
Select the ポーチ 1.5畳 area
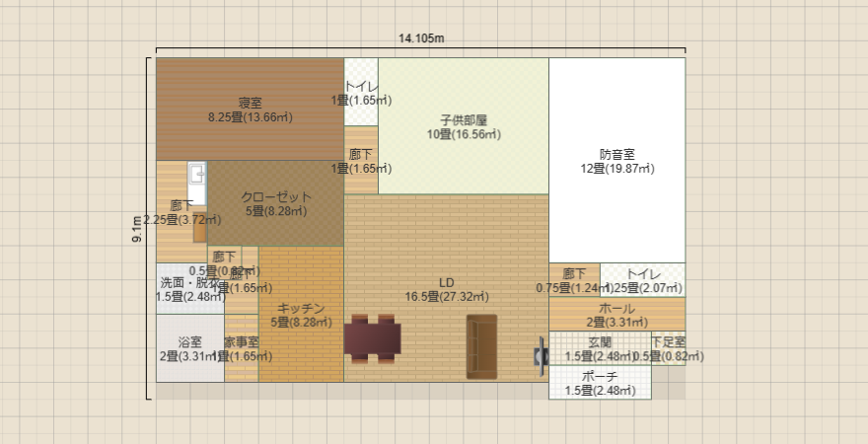click(x=600, y=382)
